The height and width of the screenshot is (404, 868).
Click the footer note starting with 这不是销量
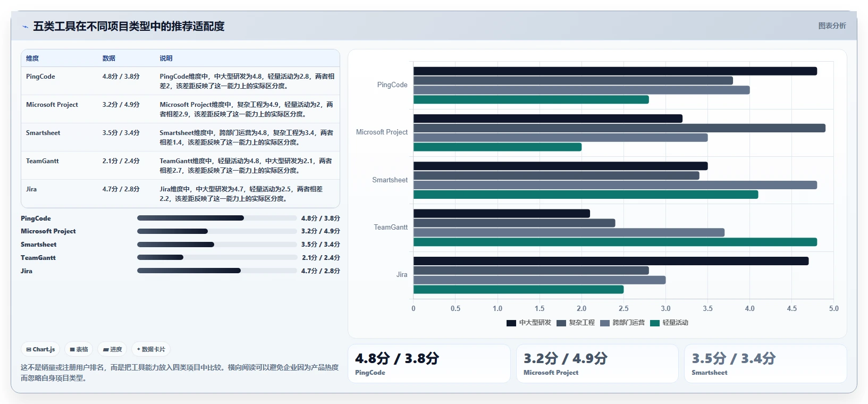[180, 373]
